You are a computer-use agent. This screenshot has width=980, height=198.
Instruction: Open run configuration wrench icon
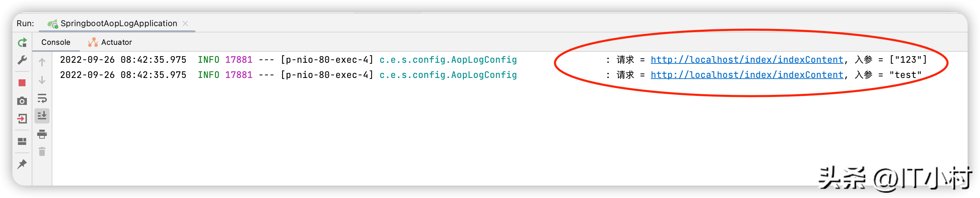22,60
